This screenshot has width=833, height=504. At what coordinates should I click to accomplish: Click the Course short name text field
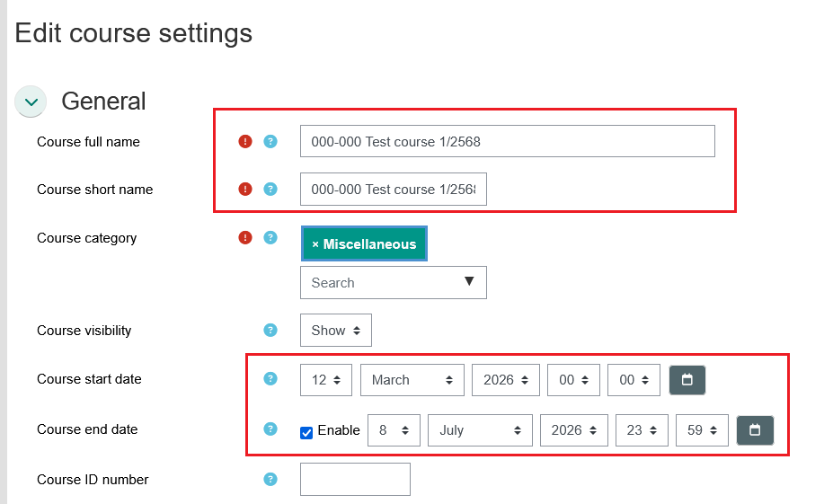tap(393, 190)
